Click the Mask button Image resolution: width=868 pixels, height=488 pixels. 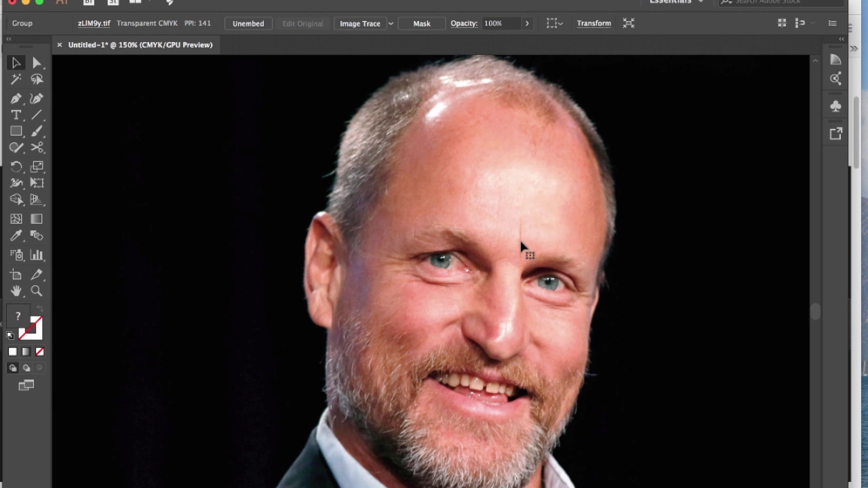click(422, 23)
